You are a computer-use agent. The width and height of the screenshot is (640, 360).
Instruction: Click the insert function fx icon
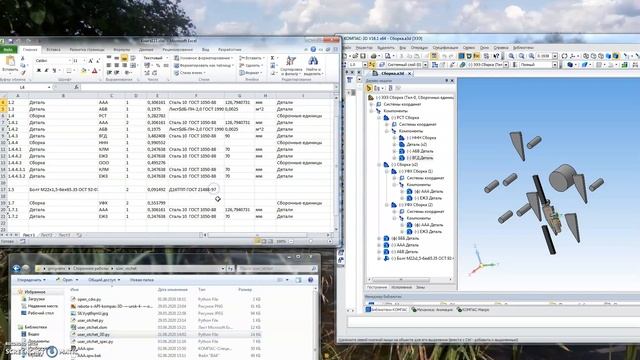point(76,87)
